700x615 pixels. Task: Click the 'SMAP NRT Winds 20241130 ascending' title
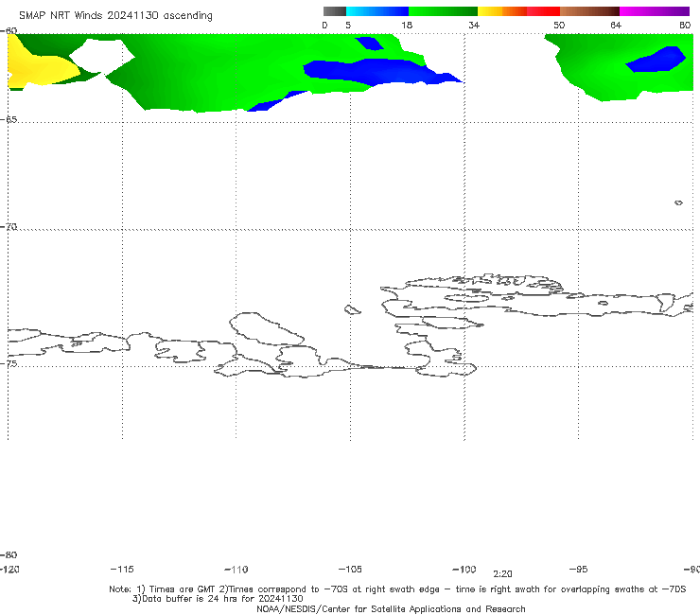pyautogui.click(x=115, y=16)
